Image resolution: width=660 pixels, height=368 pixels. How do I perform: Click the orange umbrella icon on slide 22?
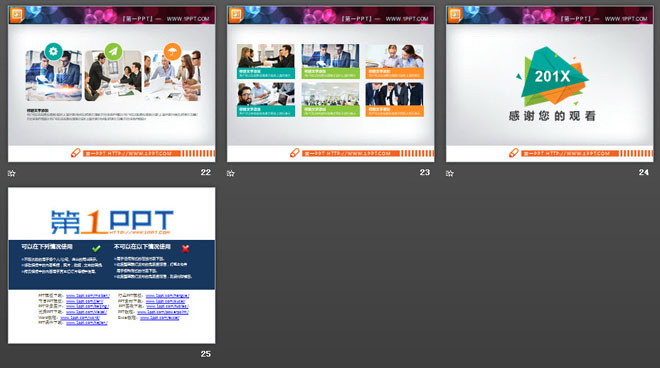pos(172,52)
